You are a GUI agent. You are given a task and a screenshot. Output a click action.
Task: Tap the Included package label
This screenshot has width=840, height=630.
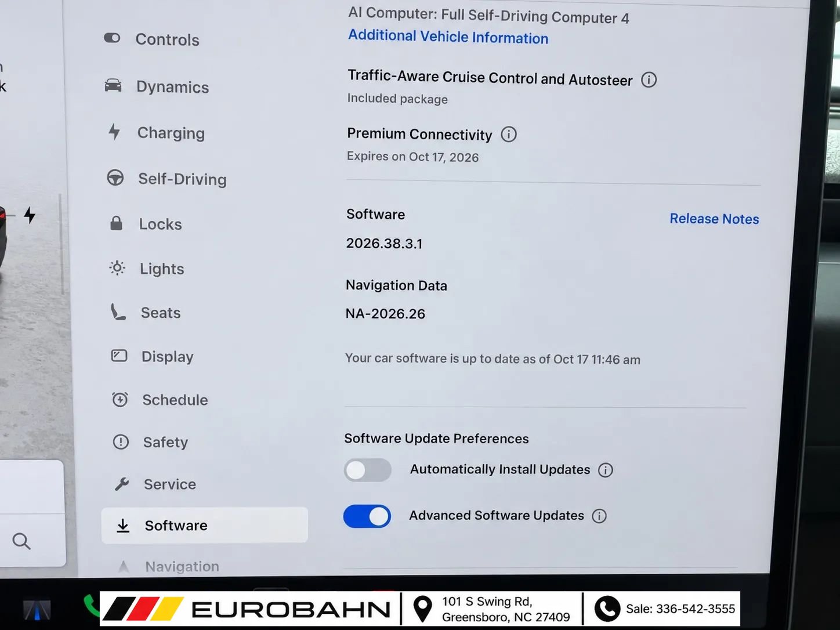coord(397,99)
